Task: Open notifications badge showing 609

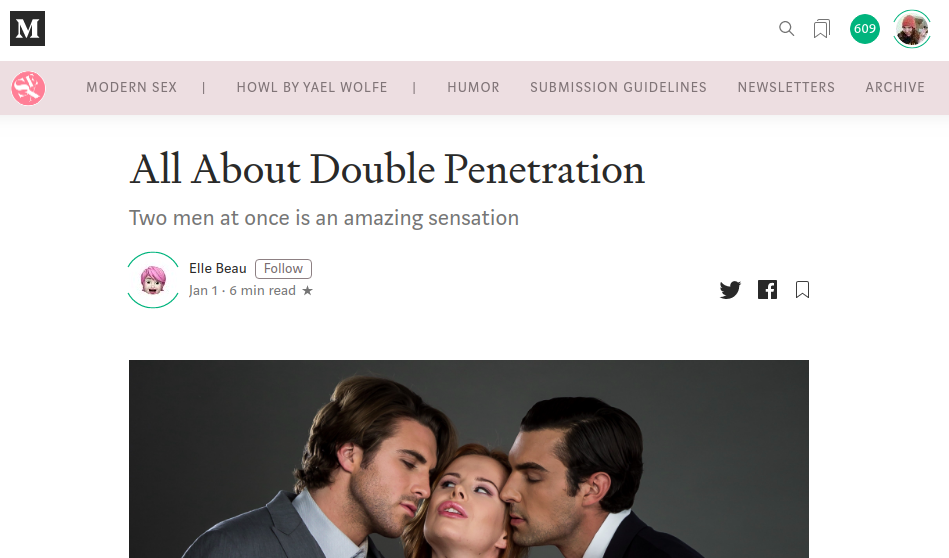Action: pyautogui.click(x=865, y=28)
